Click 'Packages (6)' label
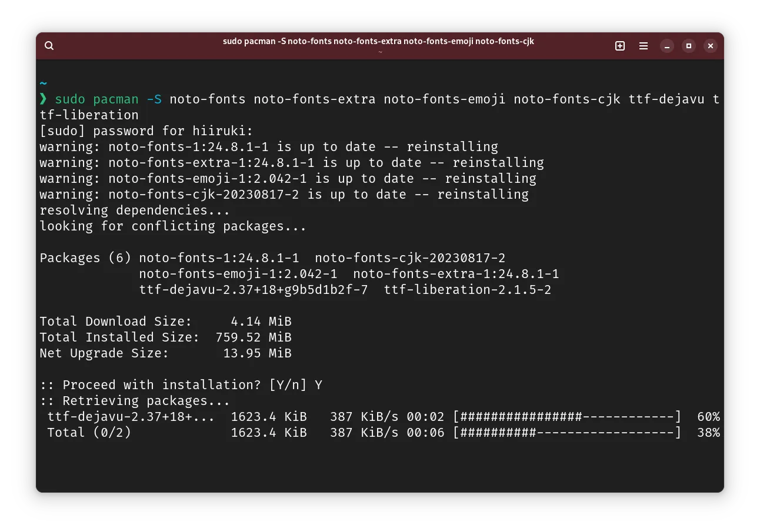This screenshot has height=532, width=760. point(85,257)
